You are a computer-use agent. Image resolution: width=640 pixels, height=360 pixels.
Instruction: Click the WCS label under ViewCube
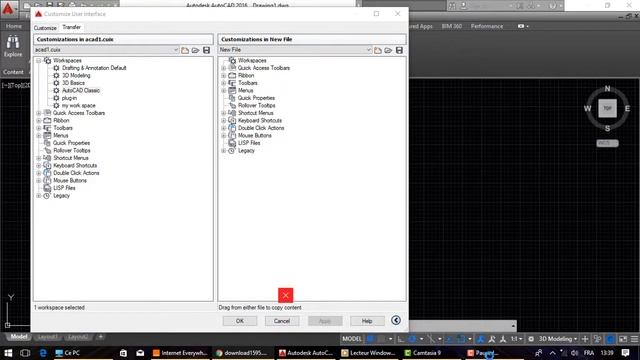point(607,143)
